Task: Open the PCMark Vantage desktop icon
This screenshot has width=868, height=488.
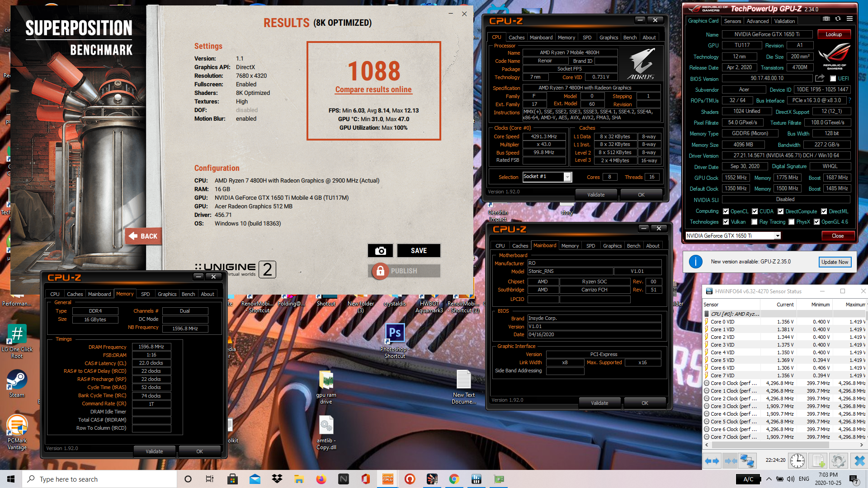Action: tap(17, 432)
